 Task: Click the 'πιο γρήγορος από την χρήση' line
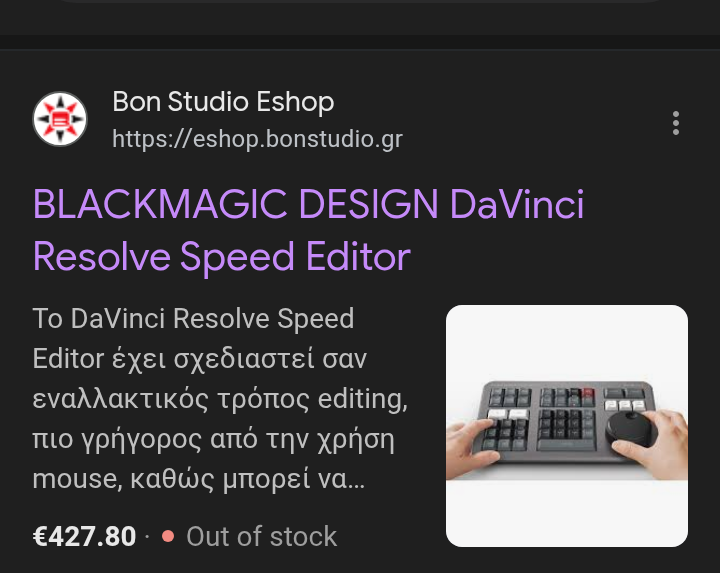214,439
